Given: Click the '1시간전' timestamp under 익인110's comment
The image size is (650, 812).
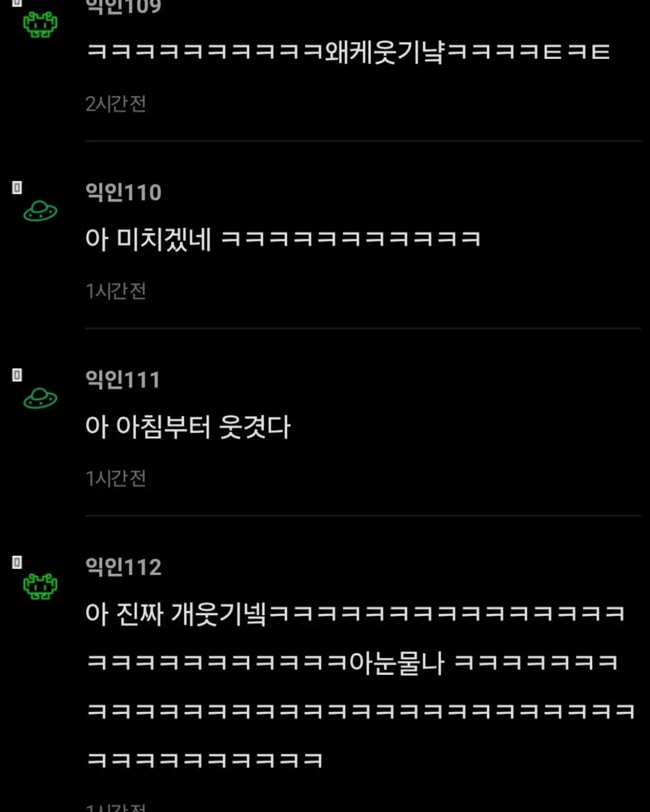Looking at the screenshot, I should coord(116,291).
